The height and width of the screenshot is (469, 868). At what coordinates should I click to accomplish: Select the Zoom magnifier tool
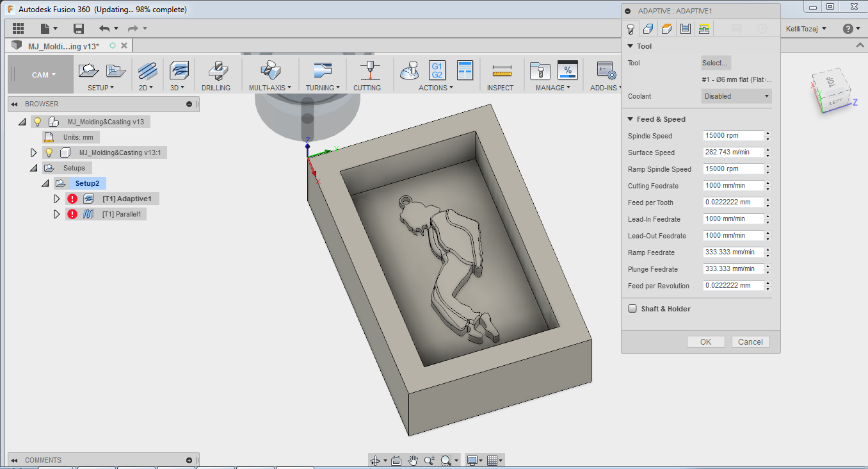429,460
